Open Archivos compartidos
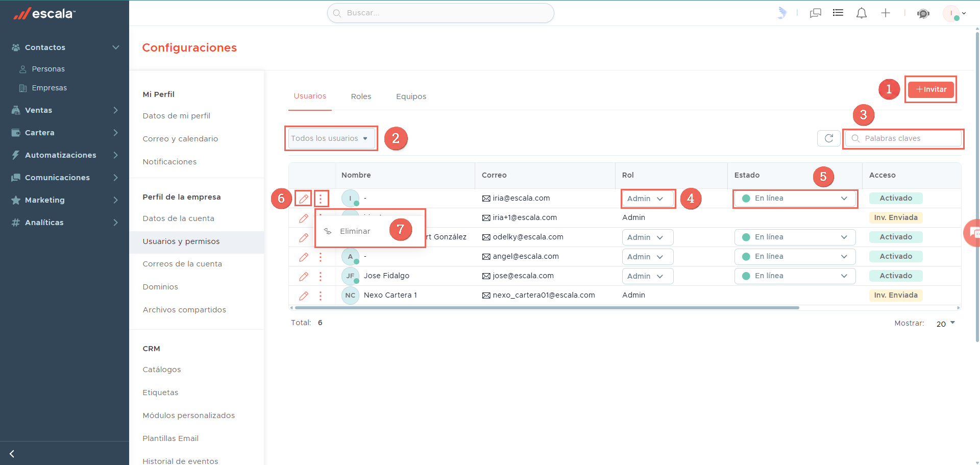 184,310
